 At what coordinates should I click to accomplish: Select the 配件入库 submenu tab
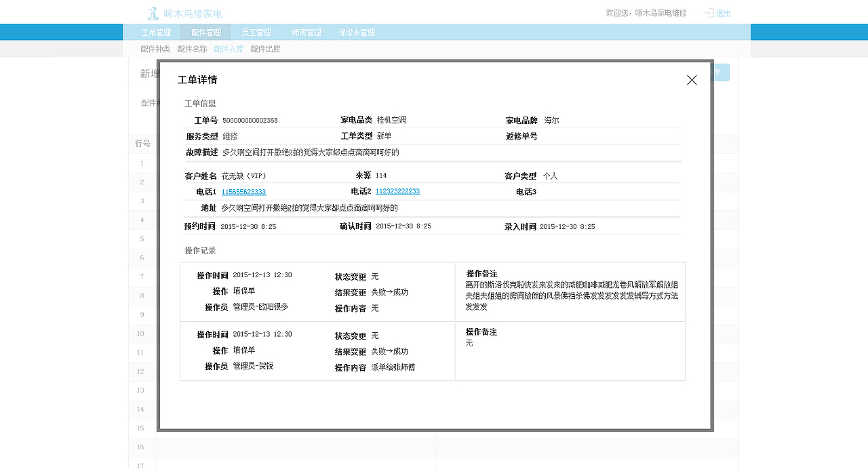pyautogui.click(x=229, y=49)
